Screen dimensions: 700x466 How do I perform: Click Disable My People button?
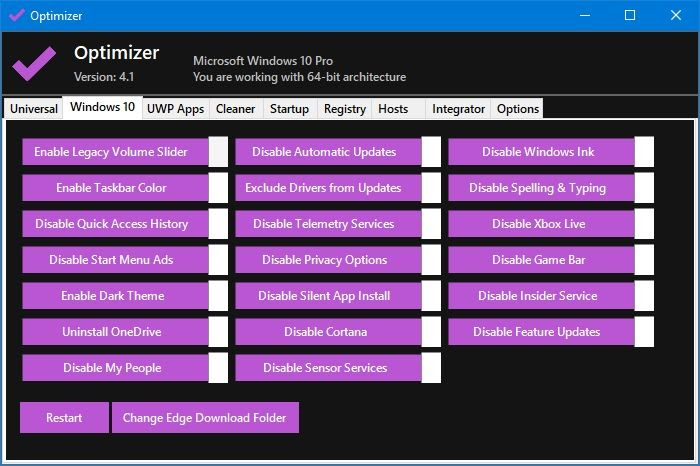(115, 368)
